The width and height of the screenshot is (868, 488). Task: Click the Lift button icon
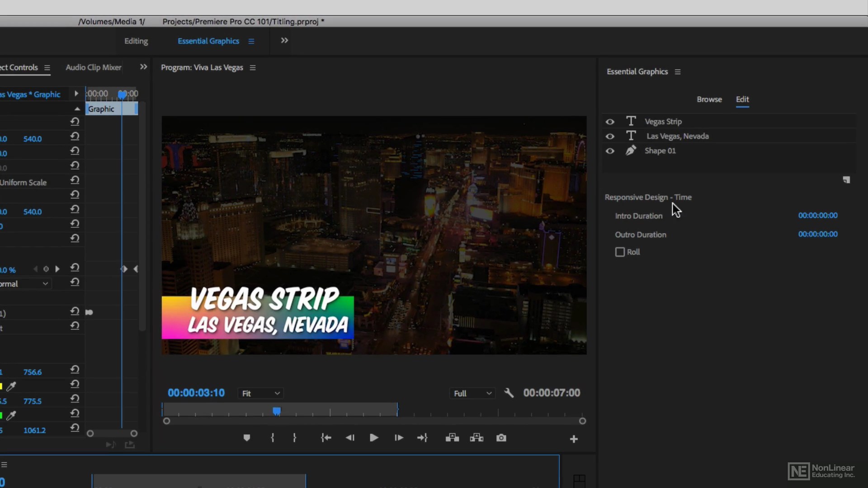tap(452, 438)
